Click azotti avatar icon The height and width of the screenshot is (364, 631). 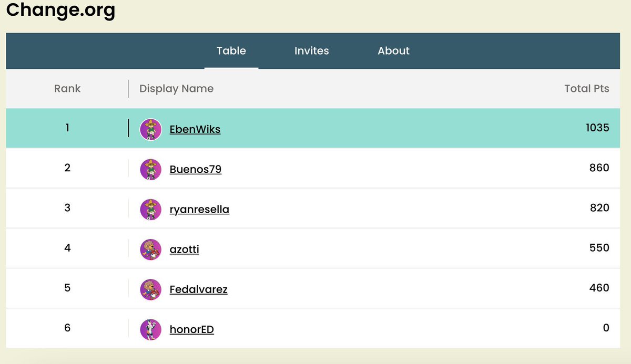click(150, 249)
